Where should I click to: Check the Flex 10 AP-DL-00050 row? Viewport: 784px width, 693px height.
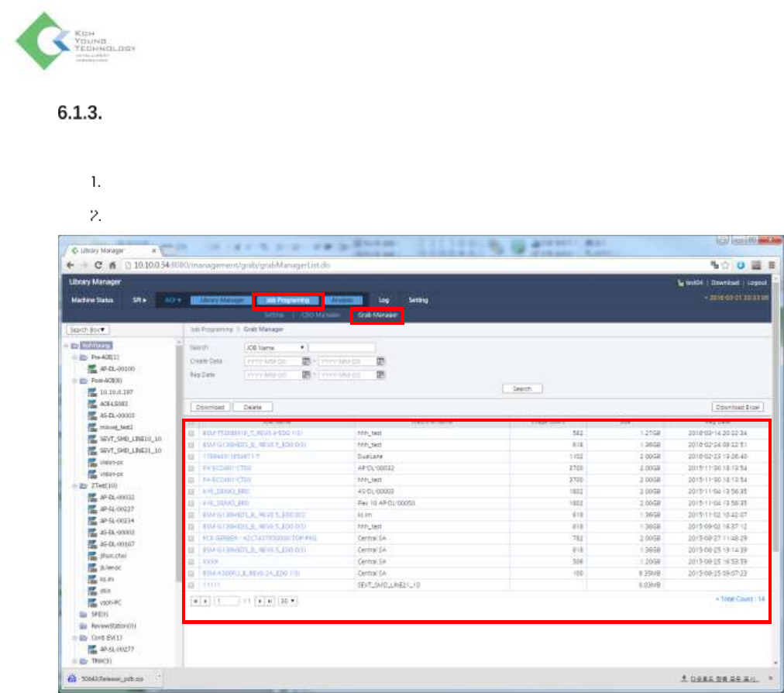click(x=191, y=503)
